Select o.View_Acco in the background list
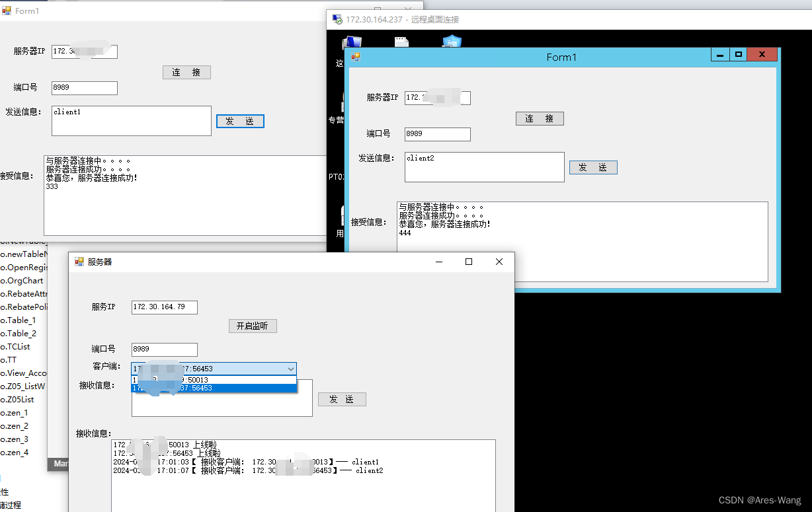Viewport: 812px width, 512px height. (23, 373)
